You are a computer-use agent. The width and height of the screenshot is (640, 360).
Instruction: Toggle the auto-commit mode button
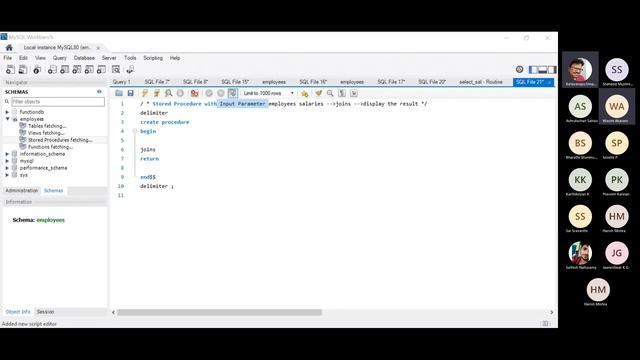click(233, 93)
